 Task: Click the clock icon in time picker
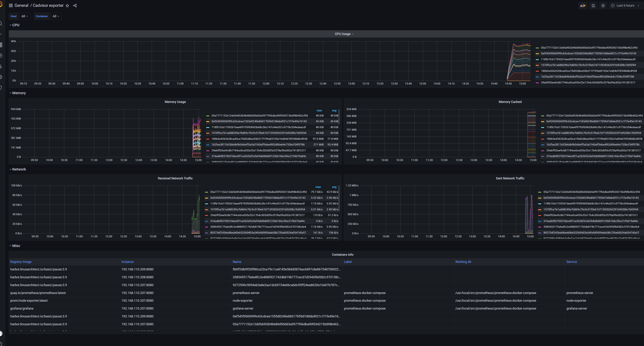(x=613, y=6)
